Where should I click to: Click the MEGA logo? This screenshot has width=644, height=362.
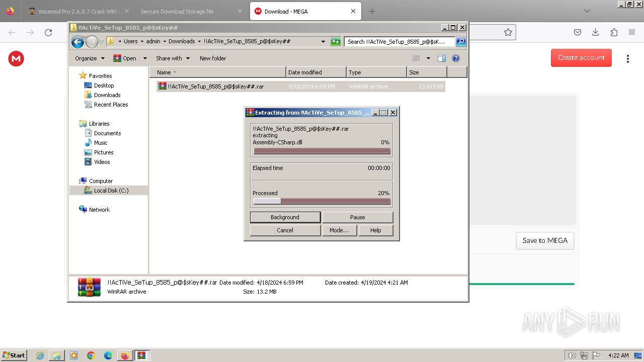click(16, 59)
